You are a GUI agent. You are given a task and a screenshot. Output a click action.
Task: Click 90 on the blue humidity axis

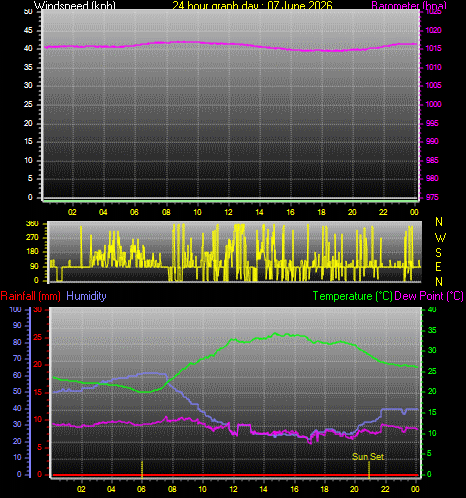(x=17, y=325)
